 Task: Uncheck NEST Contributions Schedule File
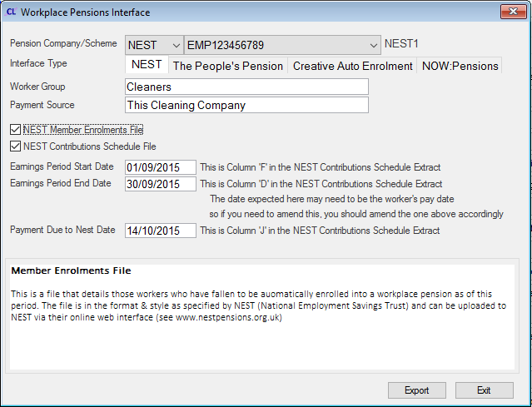(x=16, y=146)
